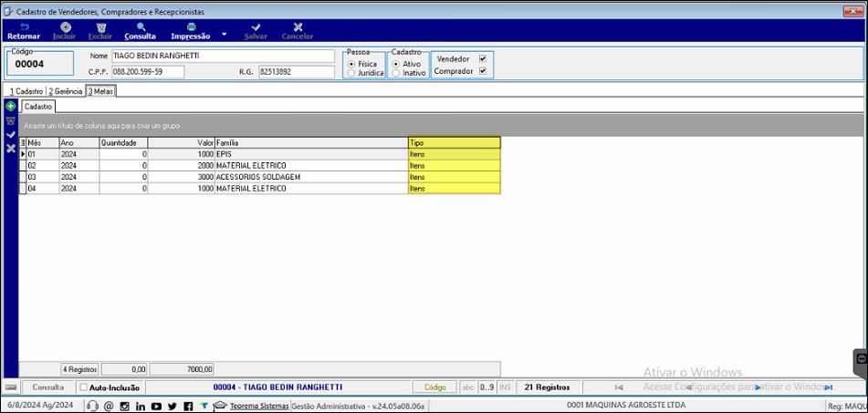Select the Valor 2000 cell
The width and height of the screenshot is (868, 413).
pyautogui.click(x=182, y=165)
